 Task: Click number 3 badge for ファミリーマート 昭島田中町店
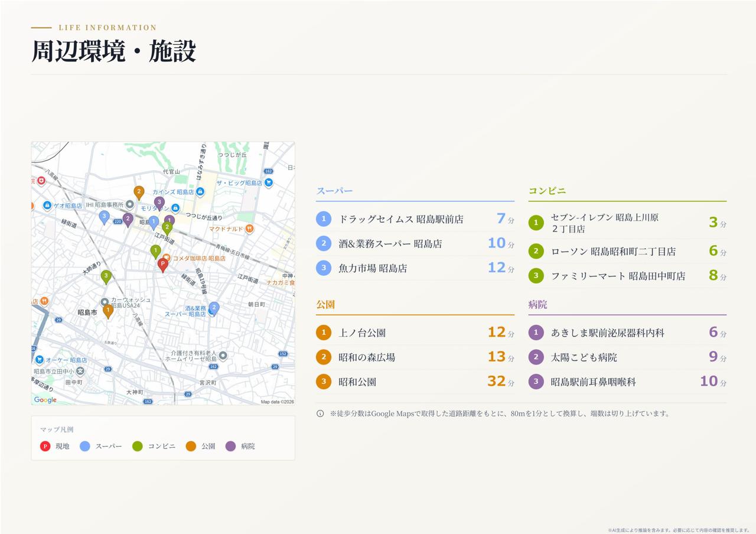(x=536, y=276)
